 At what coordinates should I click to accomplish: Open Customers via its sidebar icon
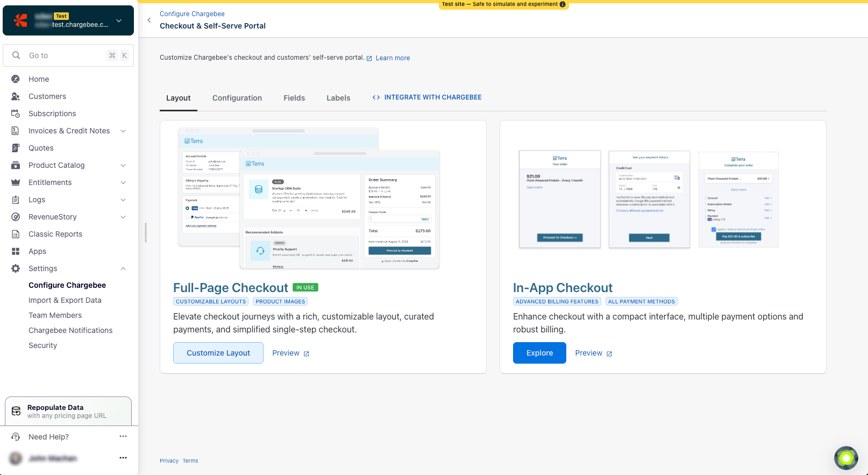coord(16,96)
